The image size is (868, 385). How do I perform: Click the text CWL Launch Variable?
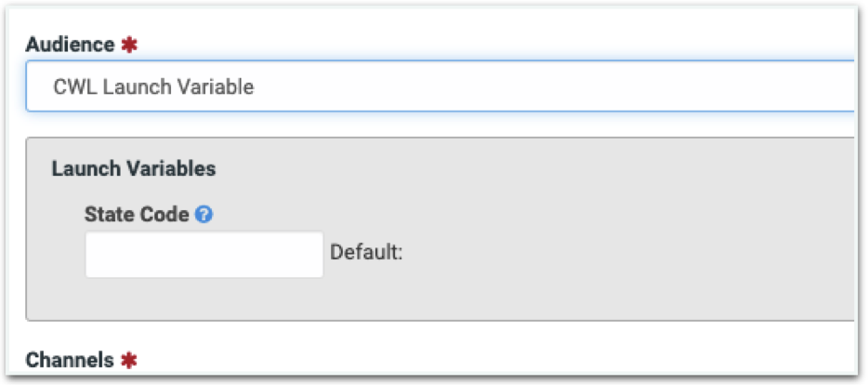coord(153,87)
